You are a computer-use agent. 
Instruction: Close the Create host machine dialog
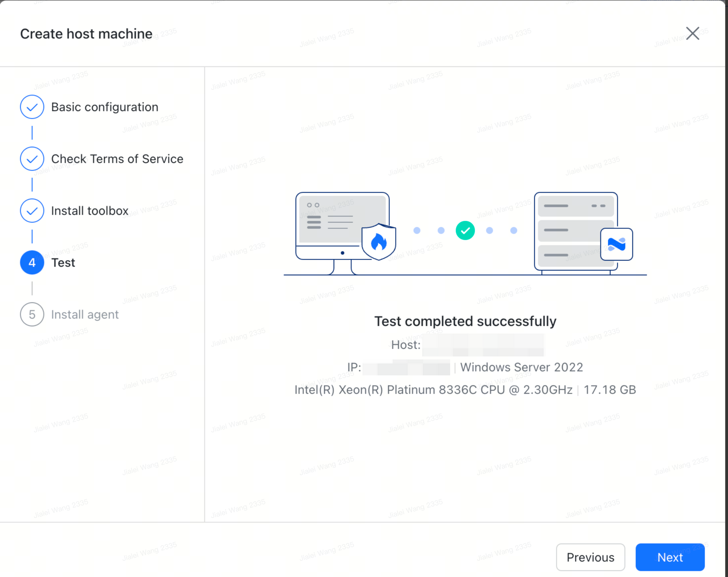tap(693, 33)
